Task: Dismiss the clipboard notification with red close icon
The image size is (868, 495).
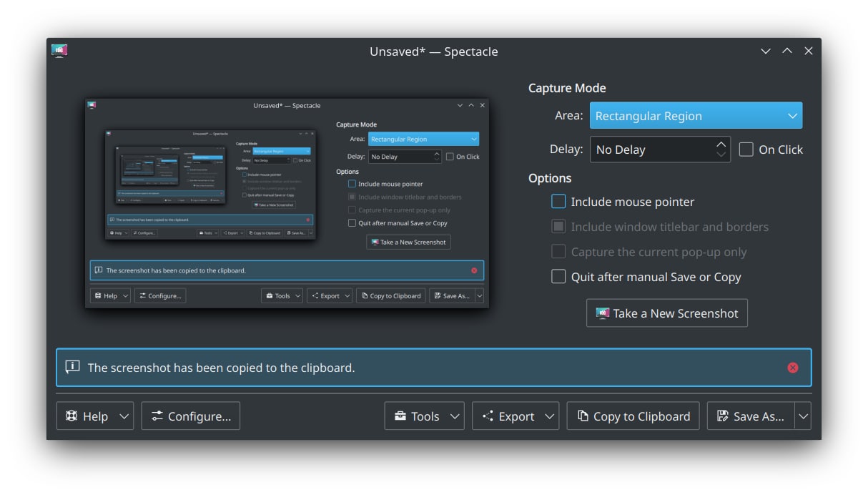Action: coord(793,368)
